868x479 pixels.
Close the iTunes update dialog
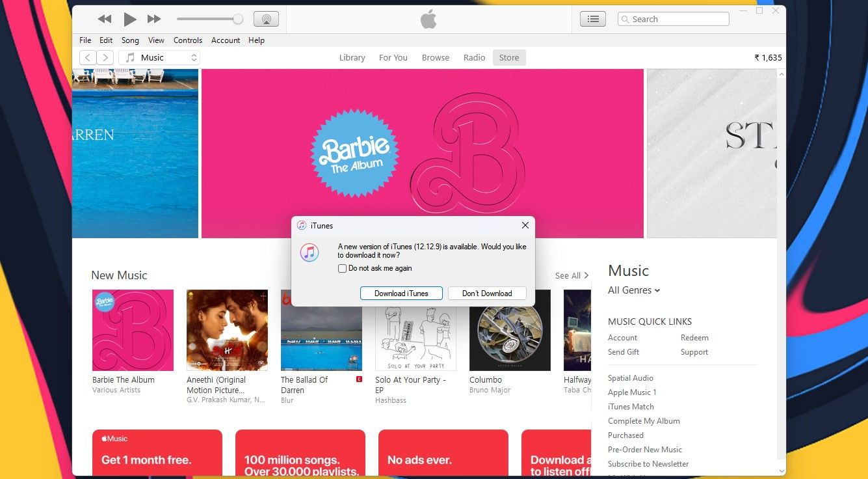click(525, 225)
